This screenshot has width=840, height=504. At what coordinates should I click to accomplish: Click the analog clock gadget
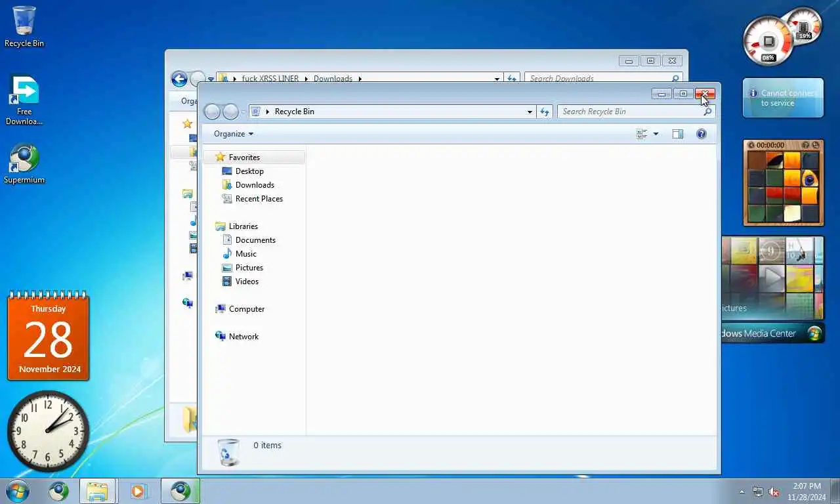(x=49, y=431)
